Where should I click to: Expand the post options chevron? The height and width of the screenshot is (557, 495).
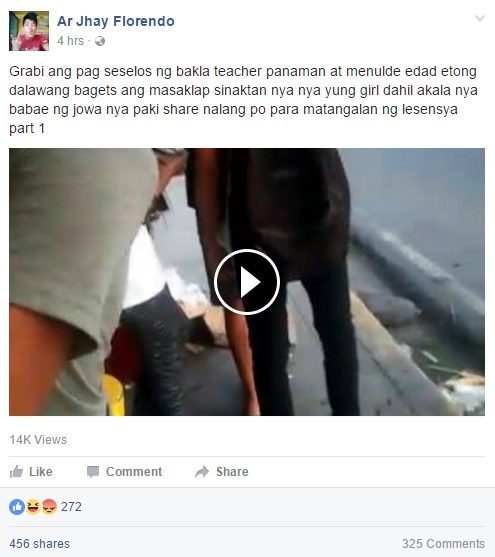480,18
